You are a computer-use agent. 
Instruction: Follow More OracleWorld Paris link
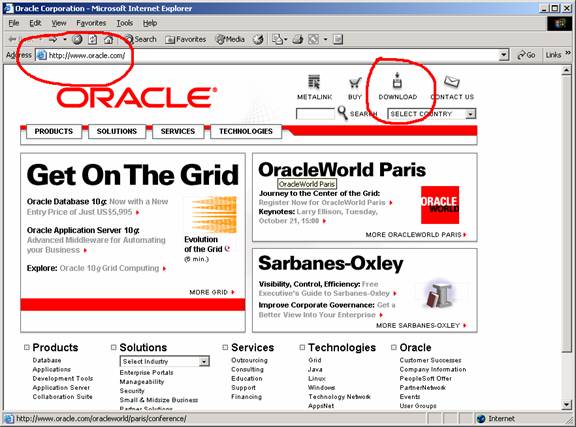pyautogui.click(x=415, y=234)
